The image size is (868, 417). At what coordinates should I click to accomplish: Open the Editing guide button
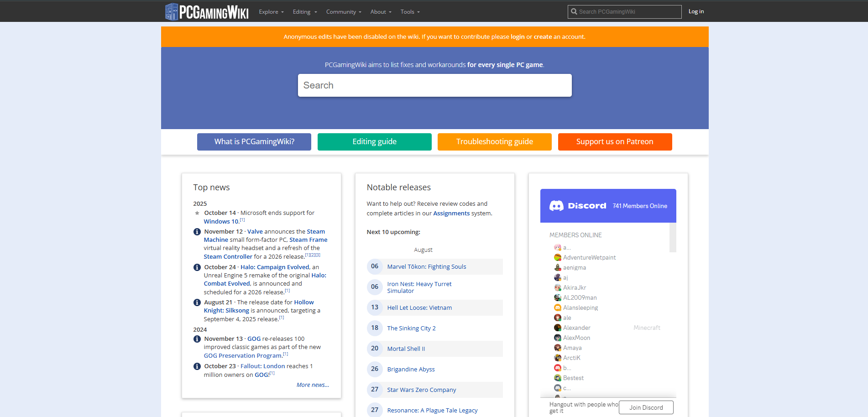point(375,142)
